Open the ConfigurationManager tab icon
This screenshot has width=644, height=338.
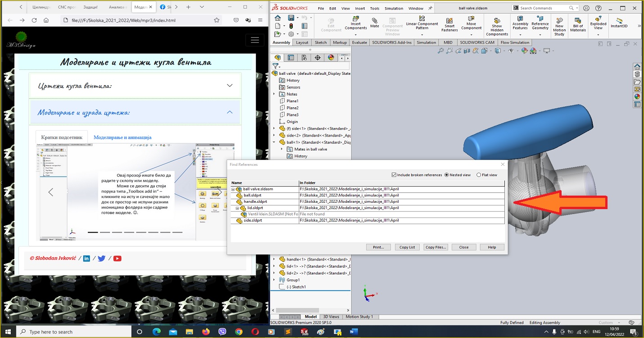click(304, 57)
